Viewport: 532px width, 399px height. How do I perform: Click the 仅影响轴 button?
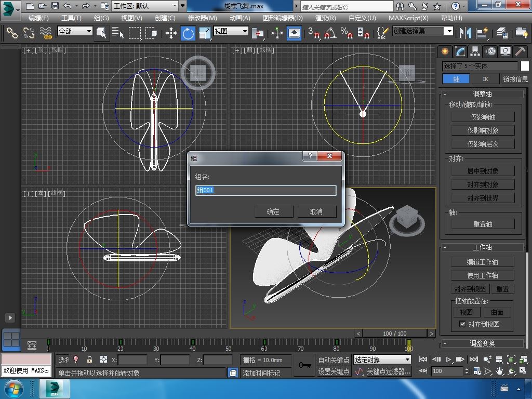[483, 117]
